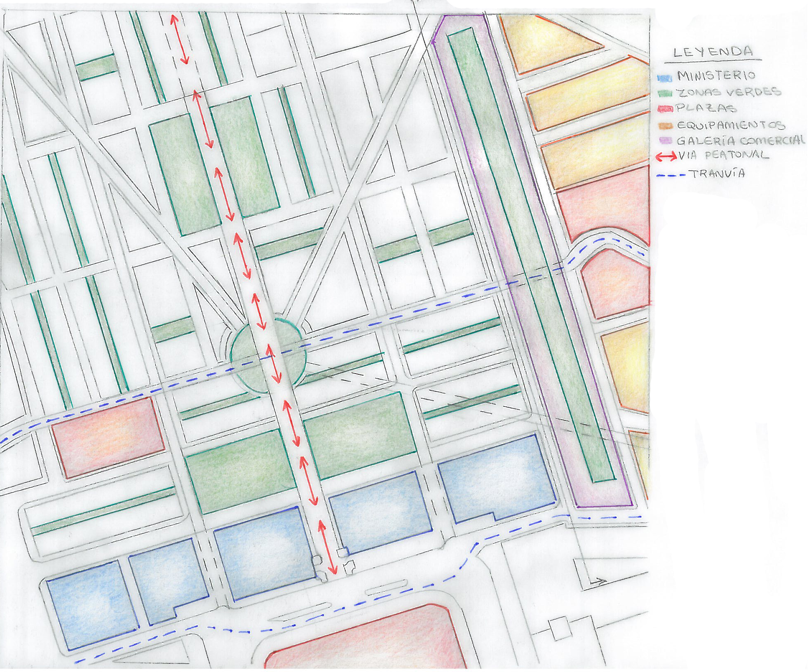Select the GALERÍA COMERCIAL legend label
The height and width of the screenshot is (672, 809).
(741, 140)
